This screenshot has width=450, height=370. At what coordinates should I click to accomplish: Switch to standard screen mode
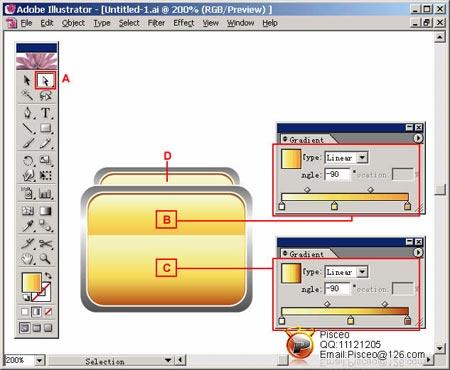[24, 328]
